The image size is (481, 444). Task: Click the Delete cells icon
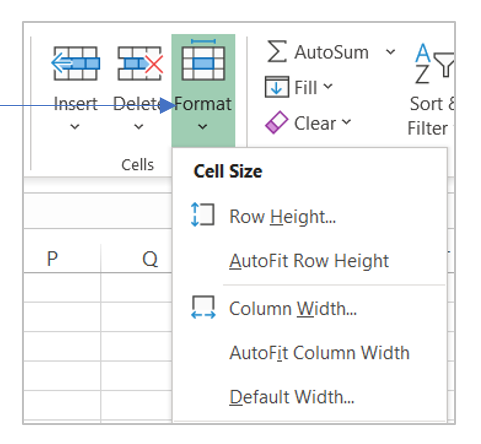[140, 63]
